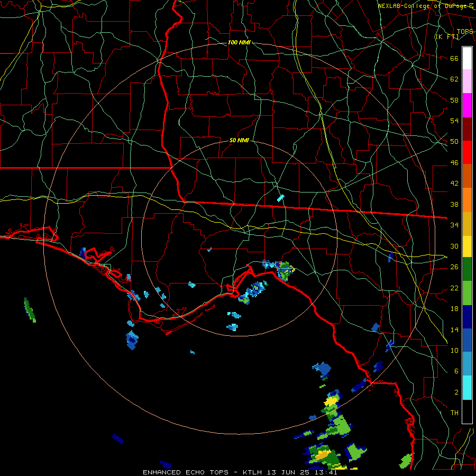Click the 6 legend value

pyautogui.click(x=456, y=371)
